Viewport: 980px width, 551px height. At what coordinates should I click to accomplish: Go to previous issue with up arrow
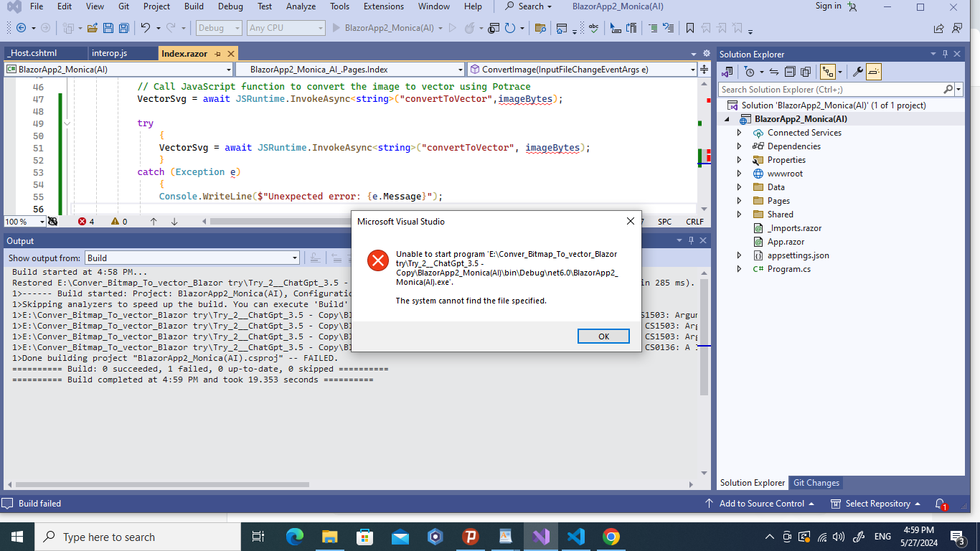154,222
